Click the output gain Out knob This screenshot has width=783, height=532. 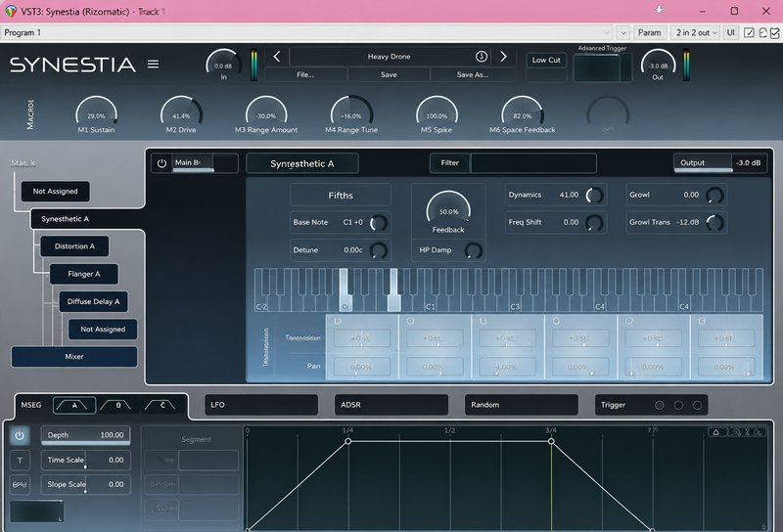tap(658, 64)
